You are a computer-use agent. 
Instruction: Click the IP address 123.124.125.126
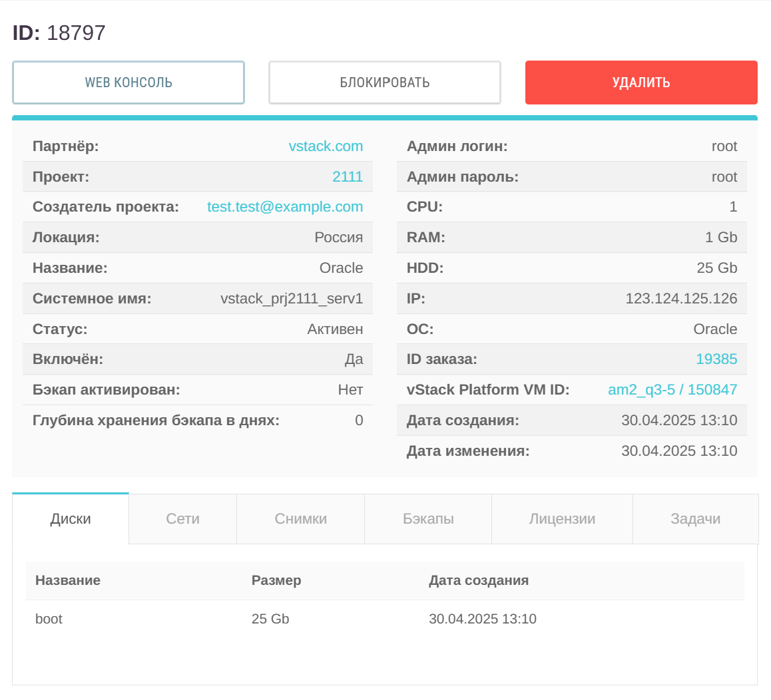pyautogui.click(x=681, y=299)
